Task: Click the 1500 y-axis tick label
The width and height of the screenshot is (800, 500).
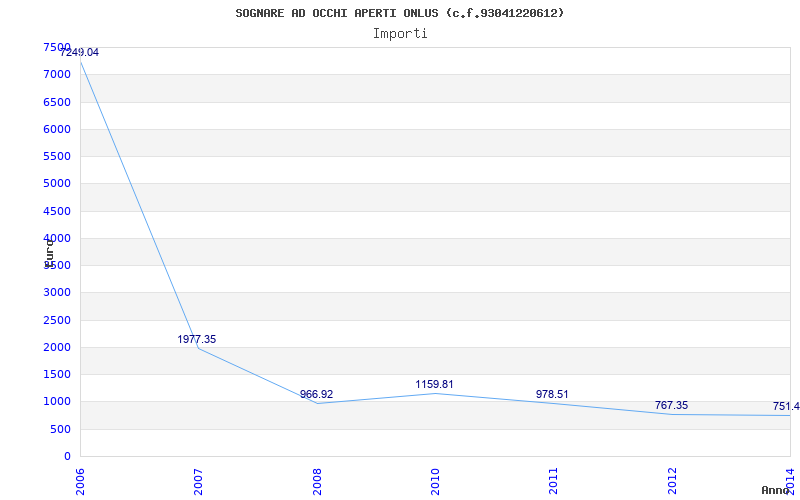Action: [57, 374]
